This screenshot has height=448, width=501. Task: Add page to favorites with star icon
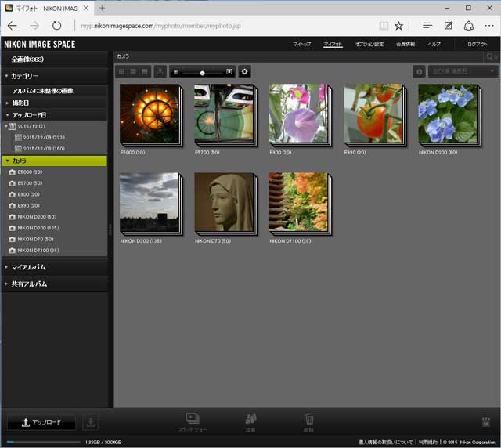click(398, 25)
